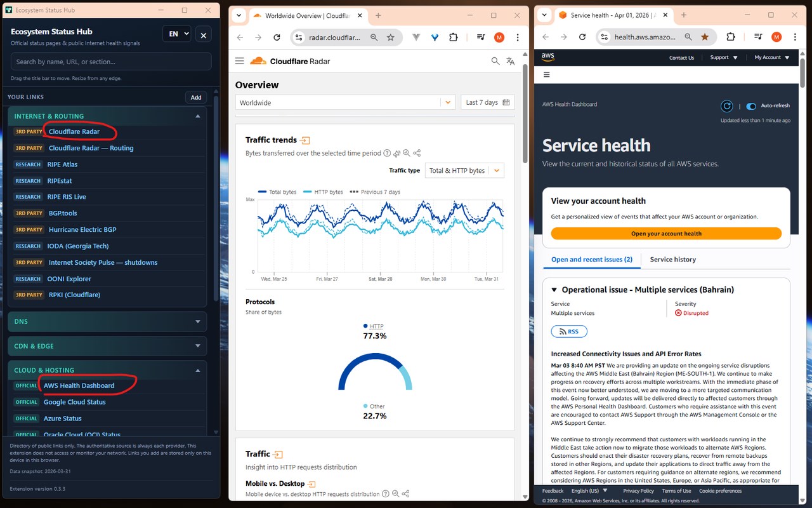812x508 pixels.
Task: Click the Traffic trends announce megaphone icon
Action: (x=396, y=153)
